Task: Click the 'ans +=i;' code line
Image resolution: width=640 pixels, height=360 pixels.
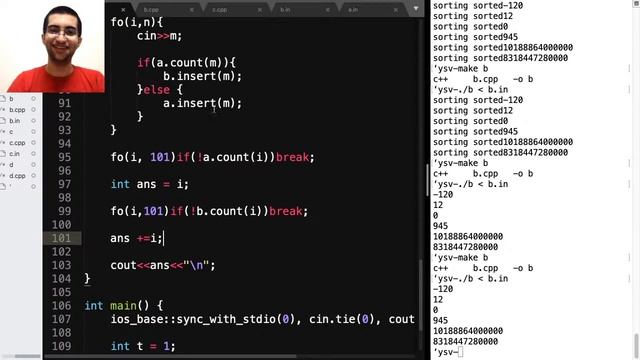Action: (x=136, y=238)
